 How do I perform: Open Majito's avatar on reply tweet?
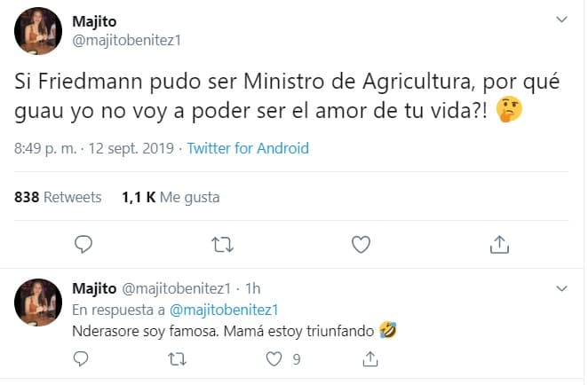tap(37, 302)
